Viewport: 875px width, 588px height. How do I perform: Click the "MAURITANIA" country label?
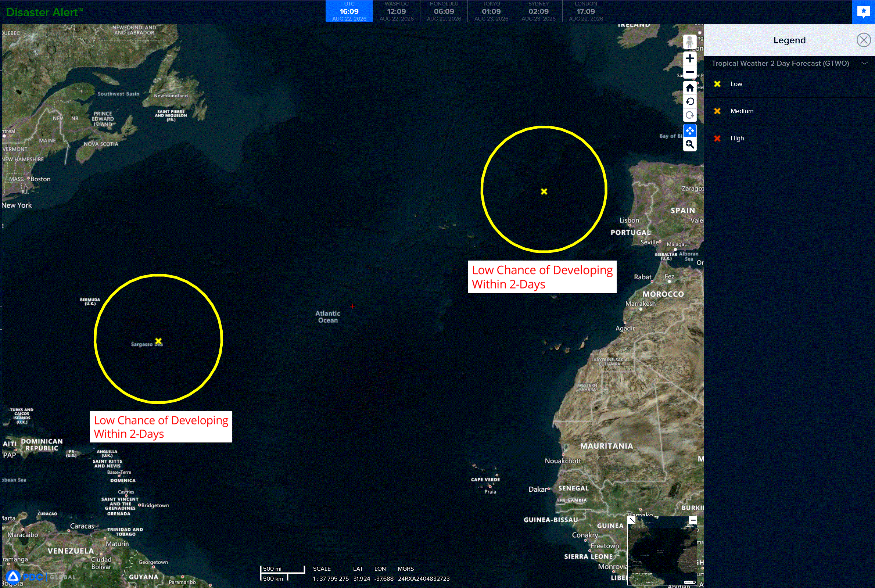click(x=607, y=446)
